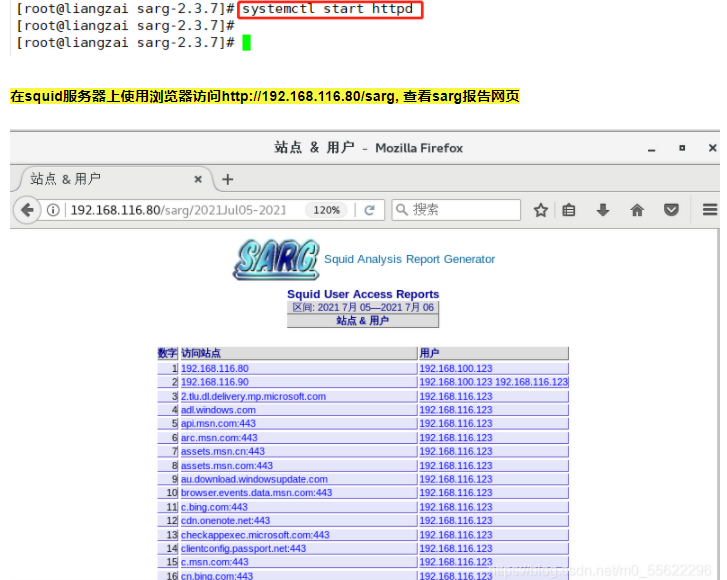Click the systemctl start httpd command text

click(x=328, y=9)
